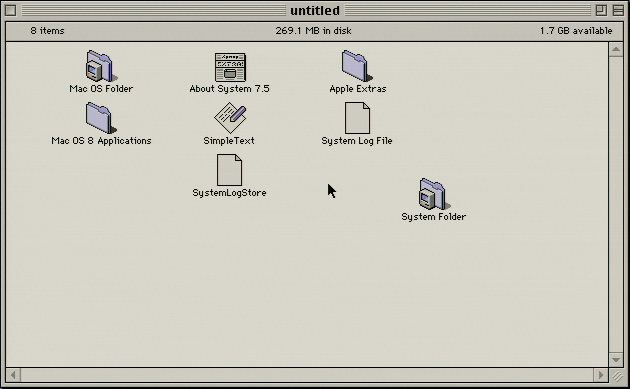Click the "SimpleText" name label
This screenshot has width=630, height=389.
229,141
